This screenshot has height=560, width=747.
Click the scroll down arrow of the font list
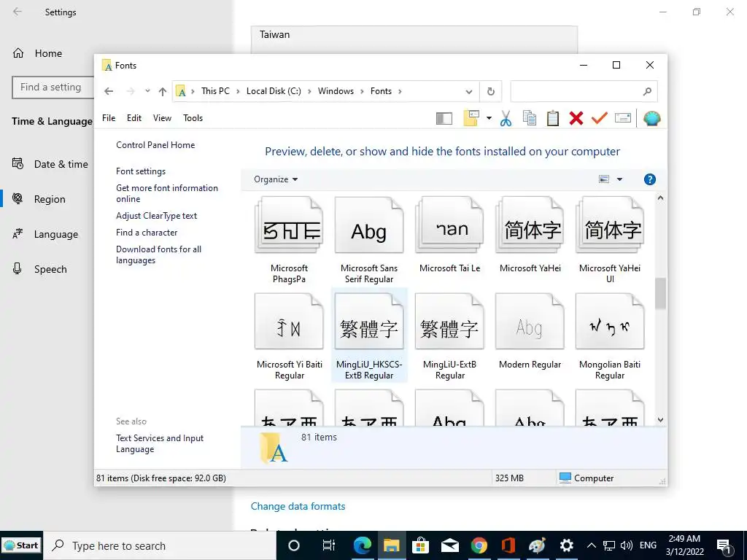pos(660,420)
